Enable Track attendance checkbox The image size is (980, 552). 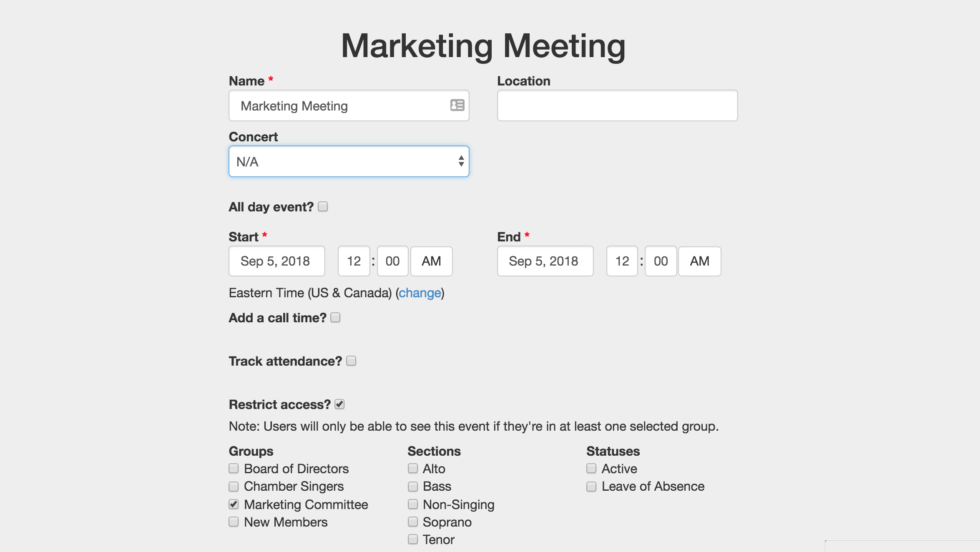click(351, 361)
